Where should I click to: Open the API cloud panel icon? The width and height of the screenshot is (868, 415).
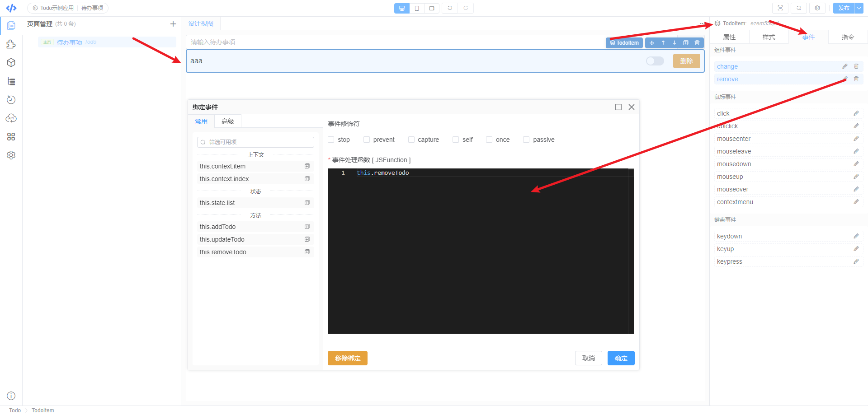point(11,118)
